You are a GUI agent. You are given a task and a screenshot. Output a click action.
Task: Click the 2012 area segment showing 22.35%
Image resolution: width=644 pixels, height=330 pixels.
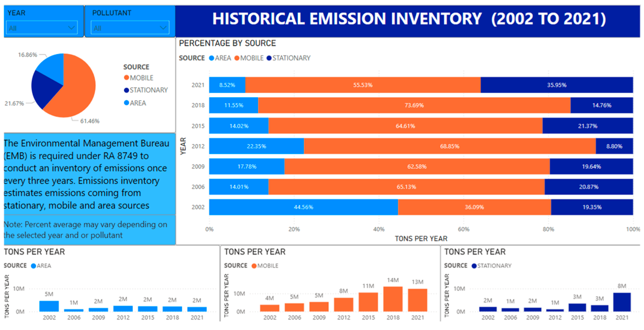(257, 146)
